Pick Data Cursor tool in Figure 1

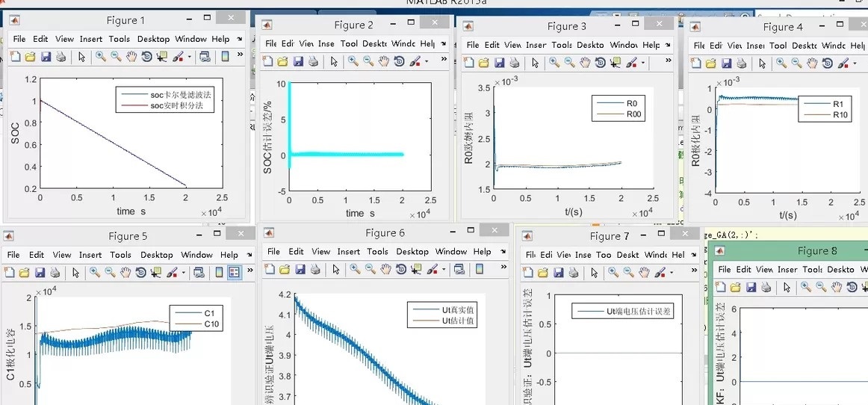click(x=162, y=57)
